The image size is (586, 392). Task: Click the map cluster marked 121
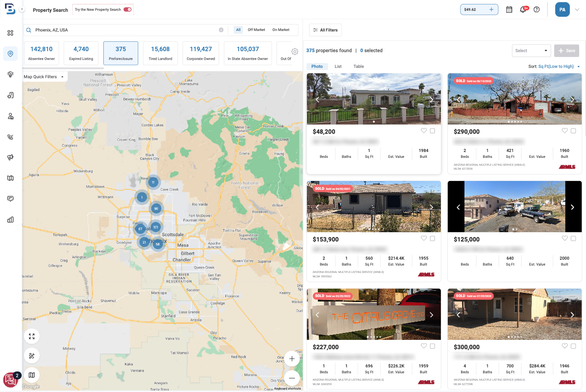click(x=155, y=227)
